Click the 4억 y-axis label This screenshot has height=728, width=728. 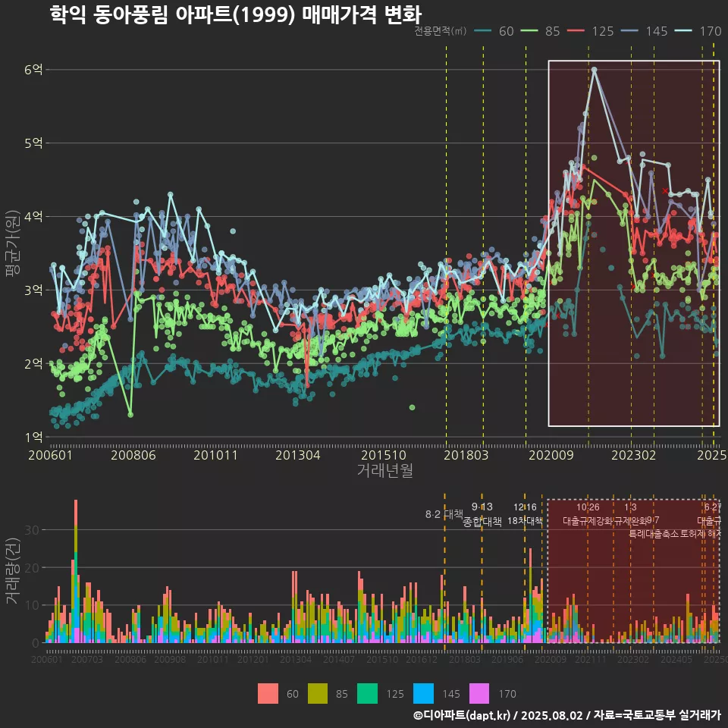[x=33, y=216]
